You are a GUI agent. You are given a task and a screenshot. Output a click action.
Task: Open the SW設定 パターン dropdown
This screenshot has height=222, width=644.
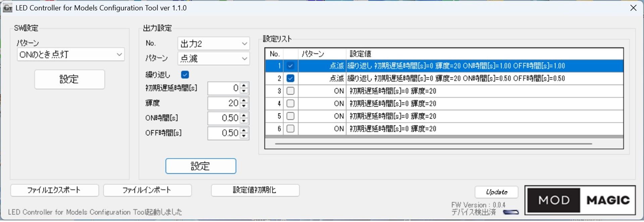[71, 54]
